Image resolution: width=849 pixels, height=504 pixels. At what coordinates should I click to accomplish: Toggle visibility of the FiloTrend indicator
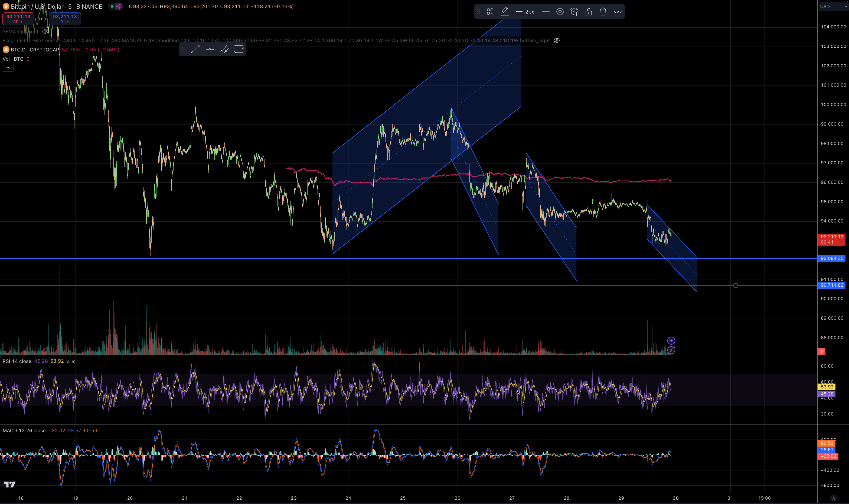click(557, 40)
